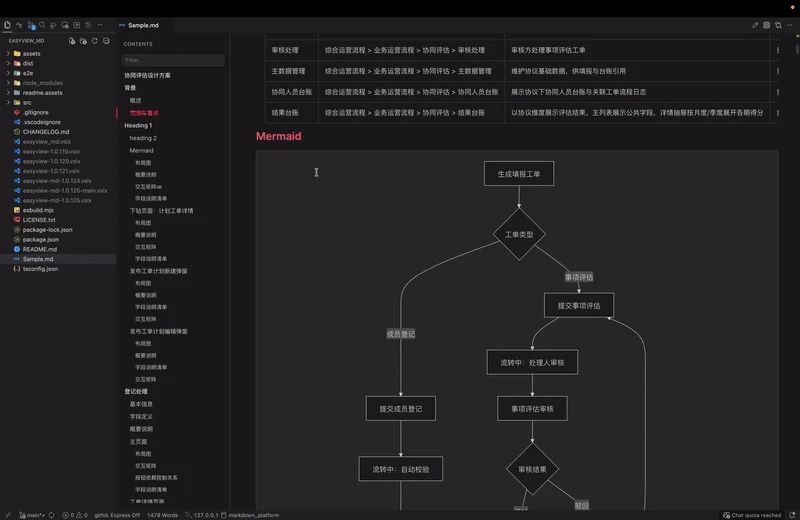Viewport: 800px width, 520px height.
Task: Open the Explorer view in activity bar
Action: (x=7, y=24)
